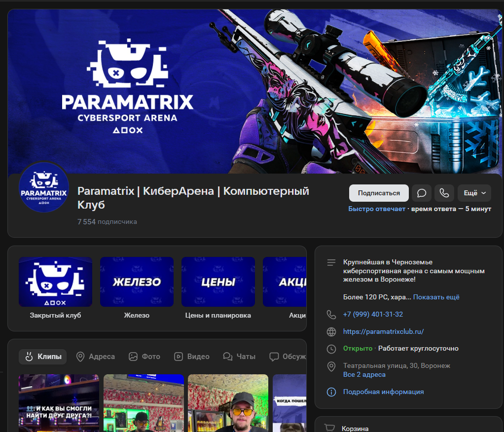Click the phone call icon button
The width and height of the screenshot is (504, 432).
coord(444,193)
